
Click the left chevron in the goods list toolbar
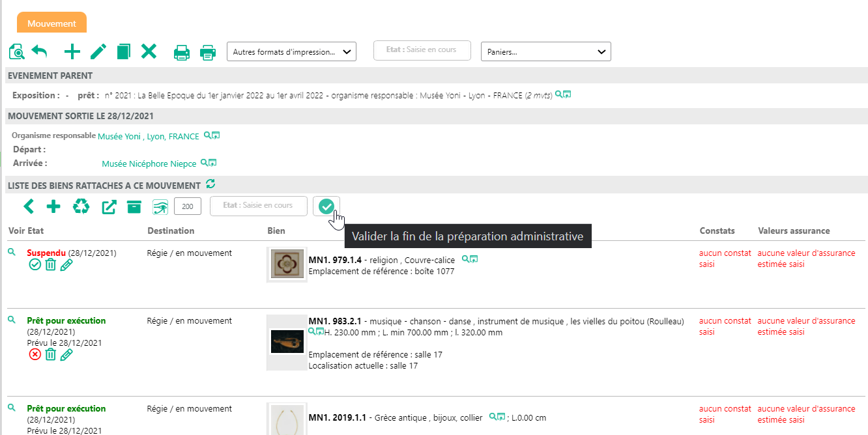pyautogui.click(x=29, y=206)
